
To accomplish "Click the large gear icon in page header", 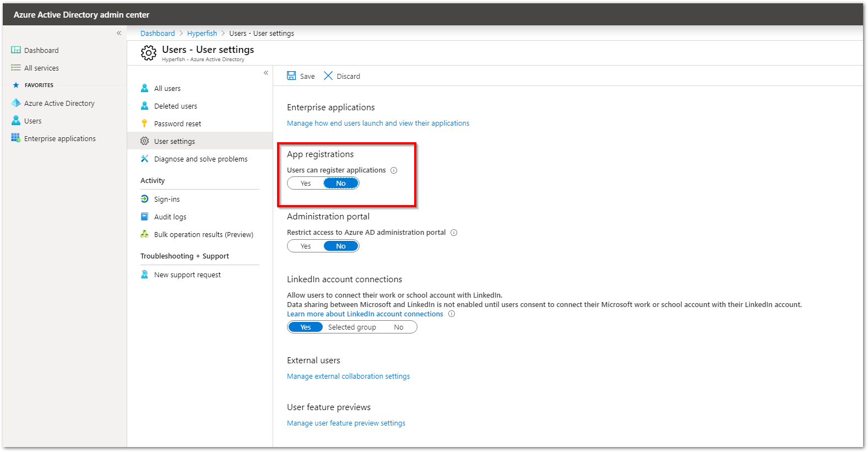I will [149, 53].
